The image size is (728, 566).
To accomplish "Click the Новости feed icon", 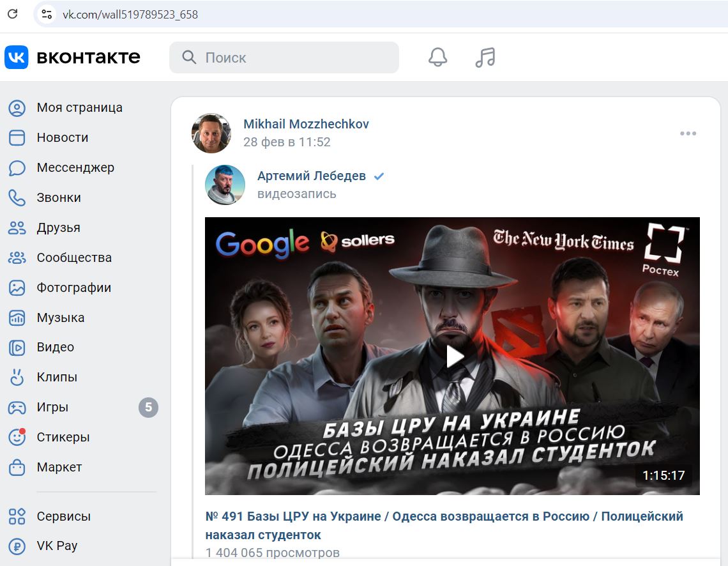I will click(17, 137).
